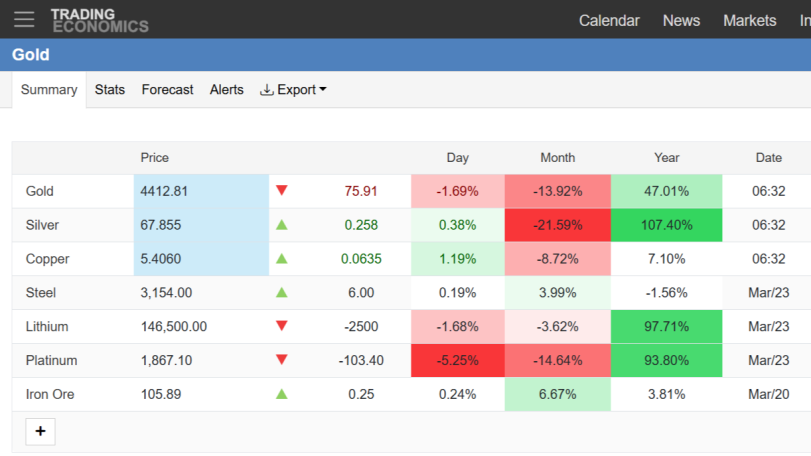Open the Forecast tab

[167, 89]
